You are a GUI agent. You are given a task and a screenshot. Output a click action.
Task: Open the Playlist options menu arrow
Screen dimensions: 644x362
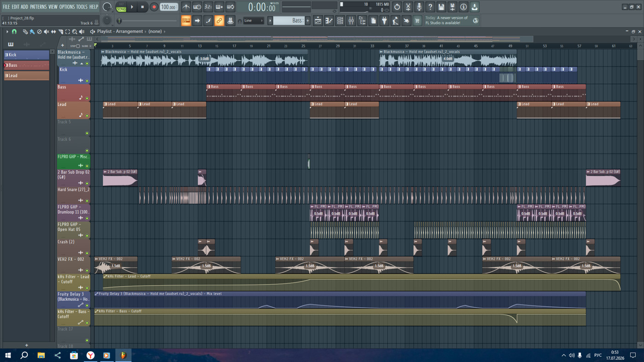7,32
